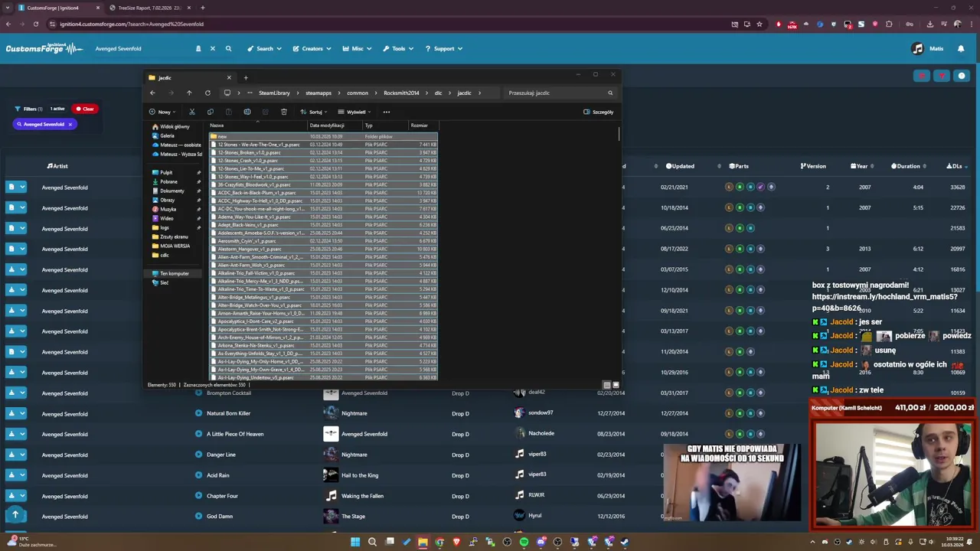980x551 pixels.
Task: Toggle the Szczegóły details pane
Action: pos(598,112)
